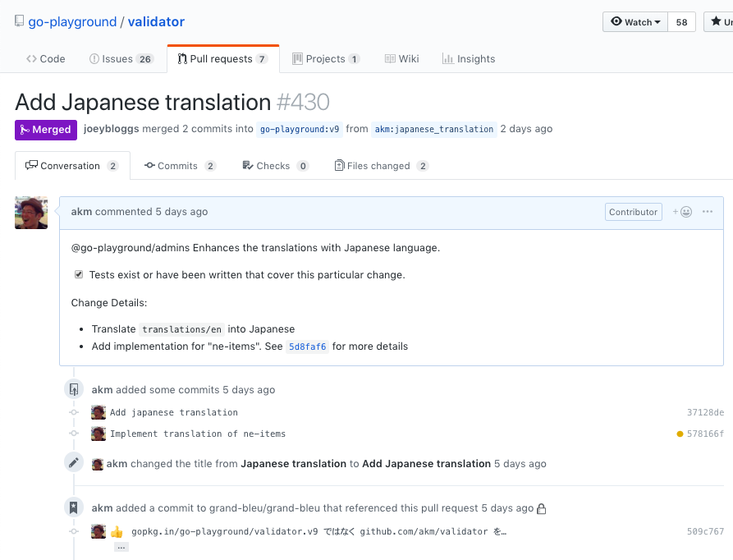Image resolution: width=733 pixels, height=560 pixels.
Task: View the 58 watchers count
Action: [x=681, y=22]
